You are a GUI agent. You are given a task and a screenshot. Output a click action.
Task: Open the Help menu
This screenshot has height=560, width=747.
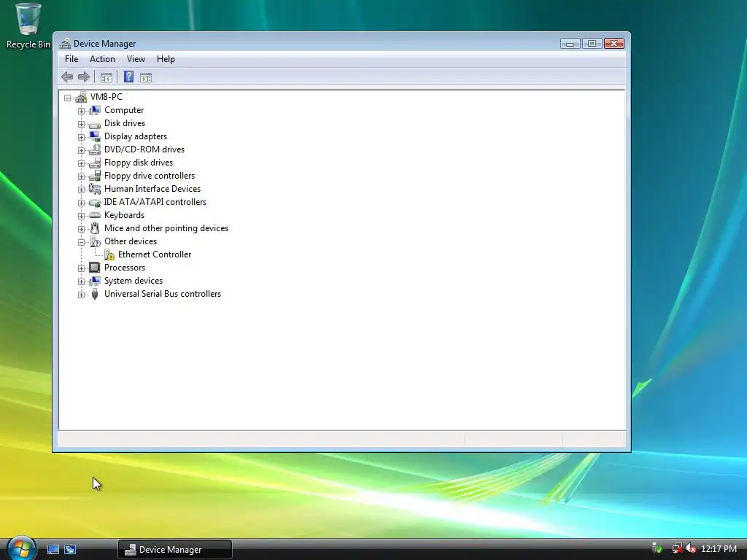[x=166, y=59]
